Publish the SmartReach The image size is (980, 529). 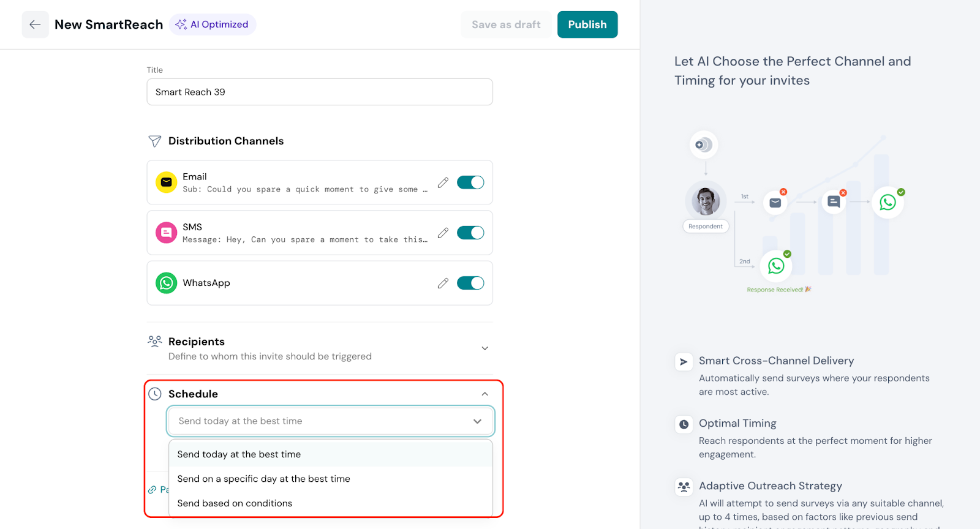[587, 24]
